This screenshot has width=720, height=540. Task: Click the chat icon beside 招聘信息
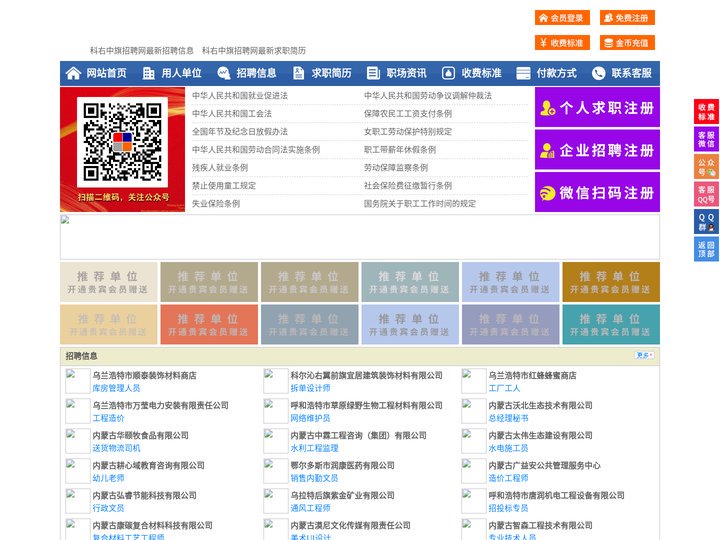[224, 73]
